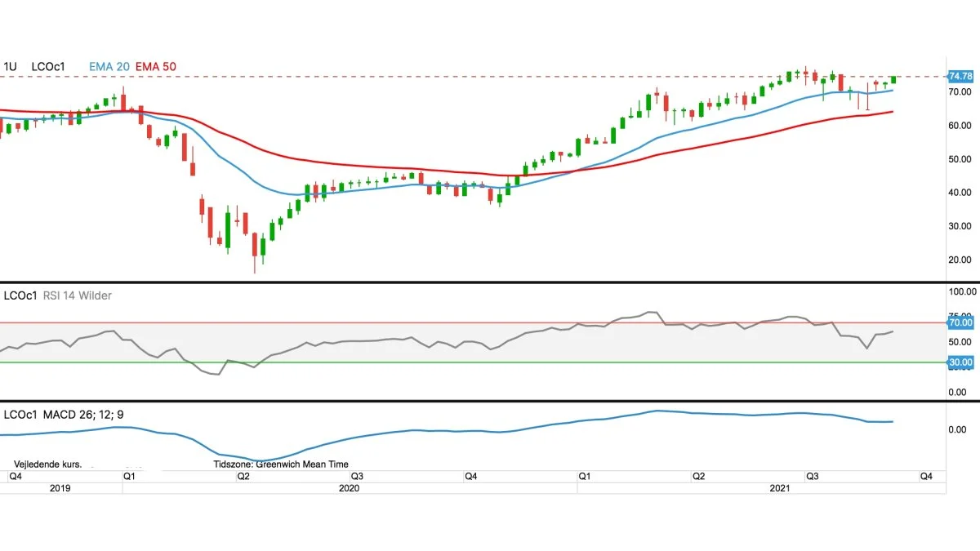Click 0.00 on the MACD axis
Viewport: 980px width, 551px height.
[959, 429]
